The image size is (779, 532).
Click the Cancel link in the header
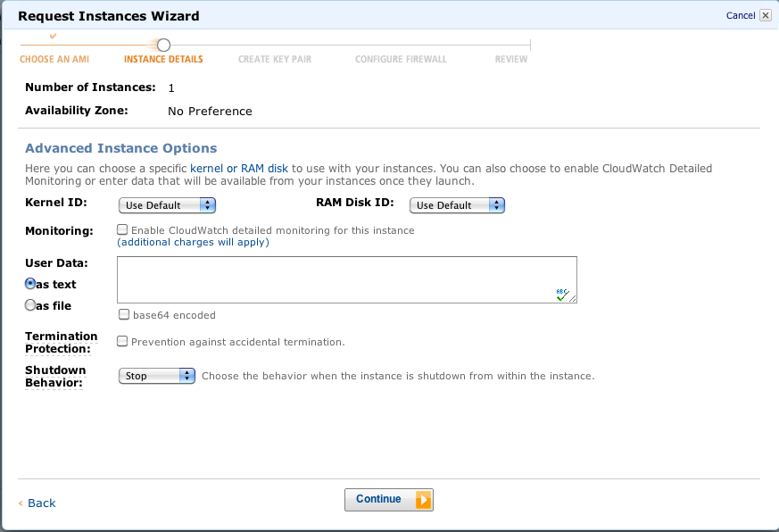(740, 15)
